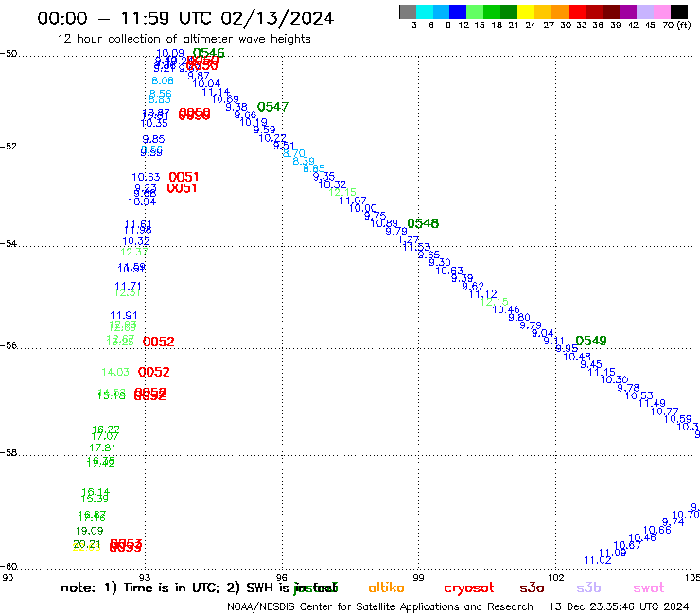Click the longitude axis label 102
Image resolution: width=700 pixels, height=615 pixels.
[x=556, y=577]
